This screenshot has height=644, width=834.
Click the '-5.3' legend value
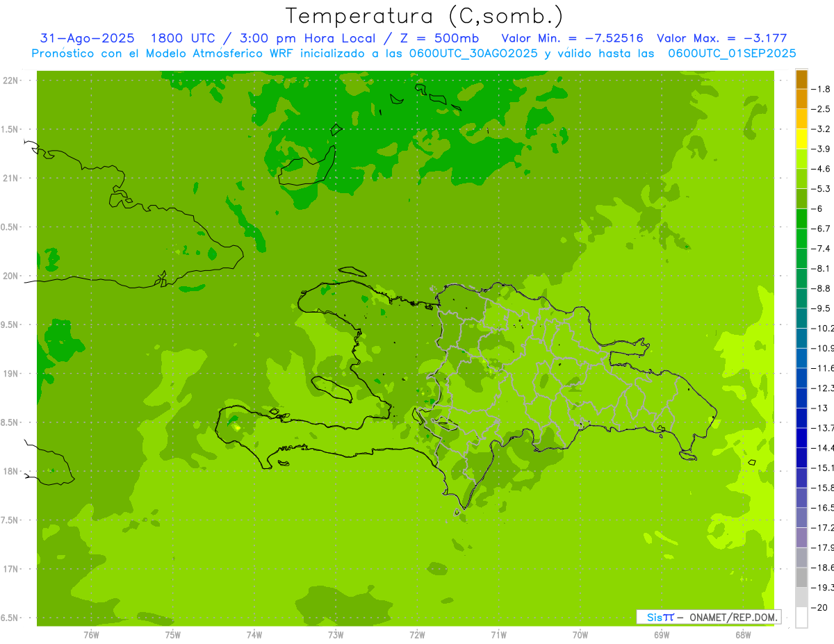click(821, 188)
